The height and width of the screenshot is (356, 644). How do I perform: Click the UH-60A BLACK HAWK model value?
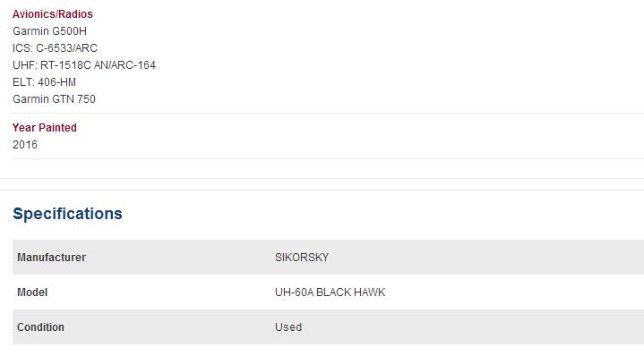(x=331, y=292)
